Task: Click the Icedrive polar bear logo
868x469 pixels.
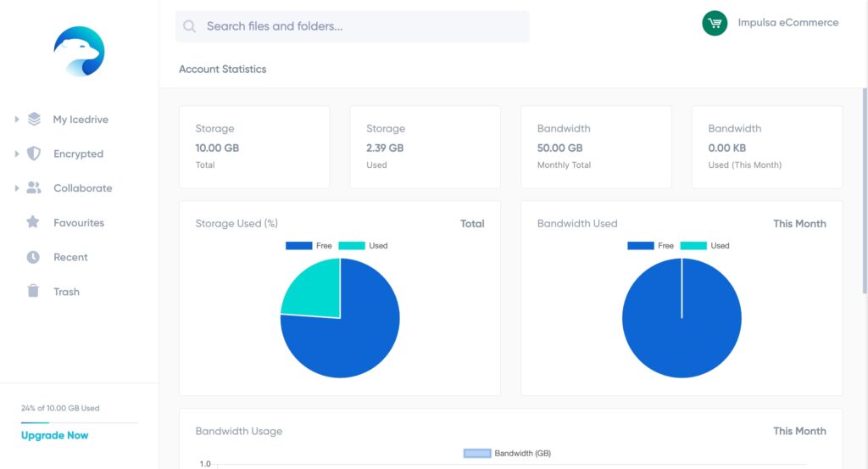Action: pyautogui.click(x=79, y=51)
